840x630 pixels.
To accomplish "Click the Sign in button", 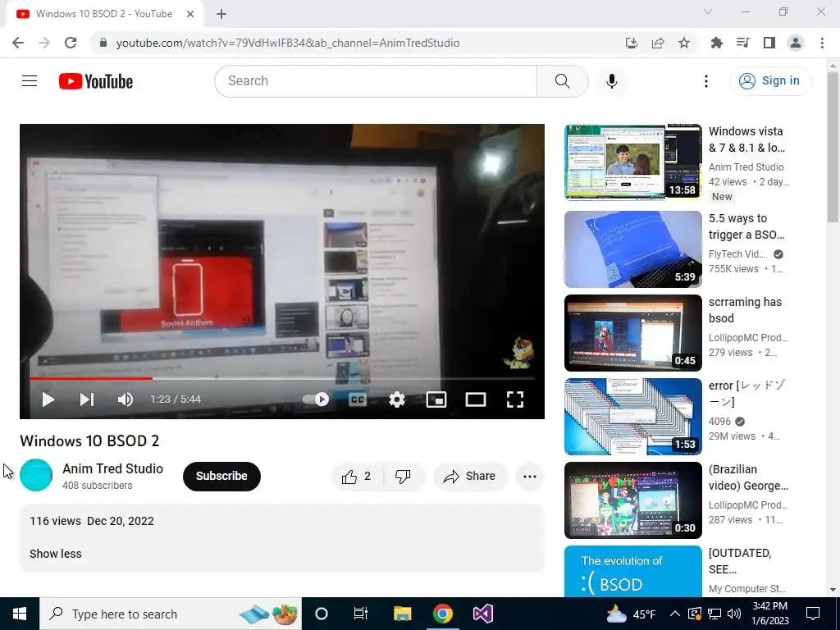I will (770, 81).
